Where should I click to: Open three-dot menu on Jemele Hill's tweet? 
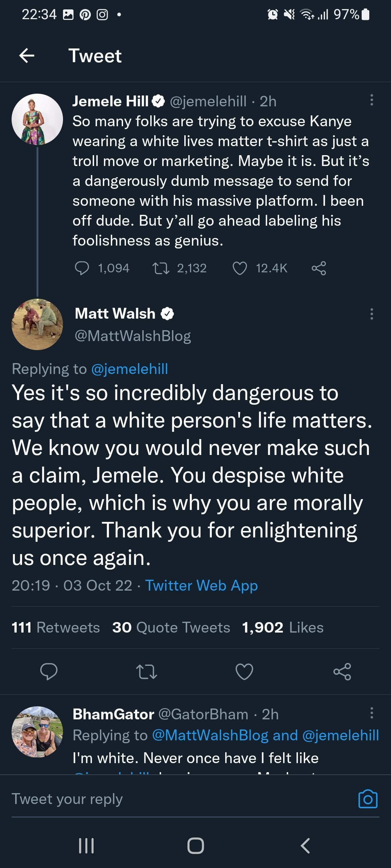371,100
